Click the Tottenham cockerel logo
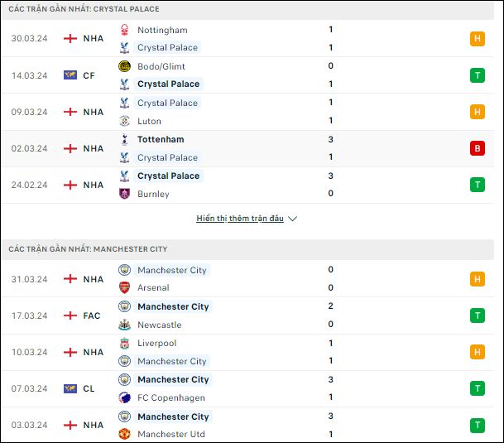 coord(124,139)
